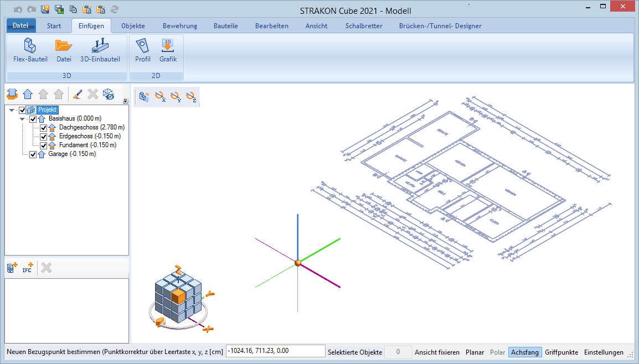This screenshot has width=639, height=364.
Task: Uncheck the Erdgeschoss checkbox
Action: (x=44, y=137)
